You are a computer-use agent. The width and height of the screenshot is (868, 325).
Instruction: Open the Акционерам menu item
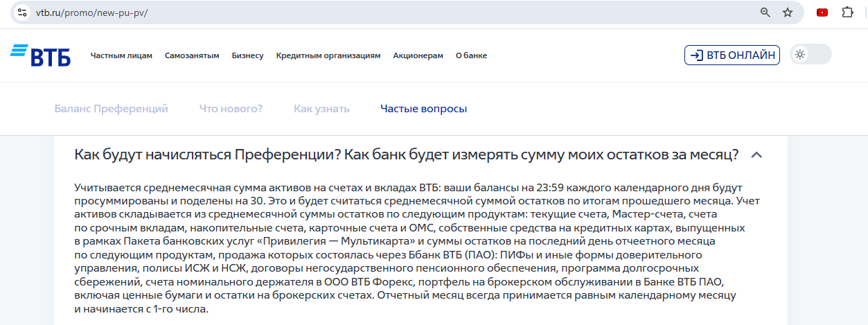click(418, 55)
